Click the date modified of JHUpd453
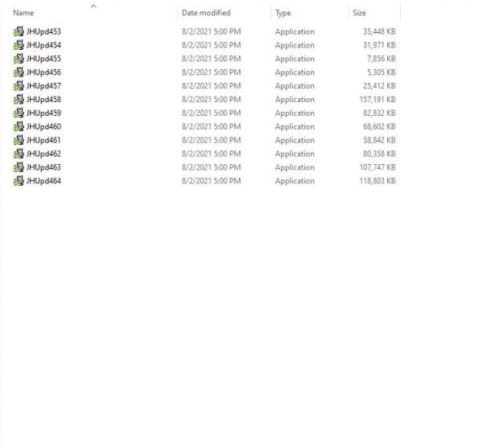 click(211, 31)
